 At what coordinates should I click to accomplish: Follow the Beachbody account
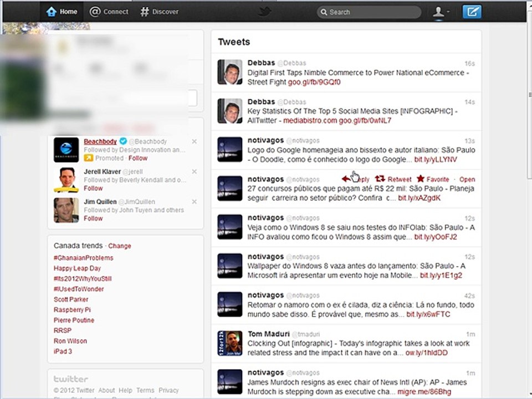[x=138, y=158]
